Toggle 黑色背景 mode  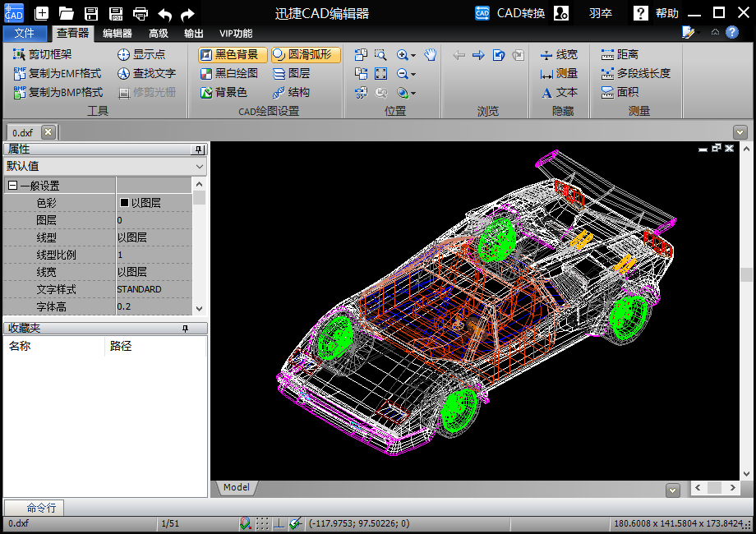point(233,54)
